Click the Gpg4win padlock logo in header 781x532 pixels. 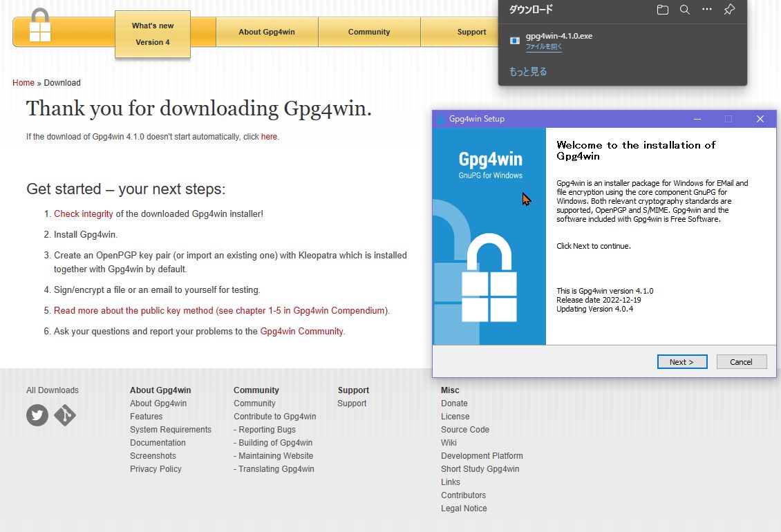point(40,26)
